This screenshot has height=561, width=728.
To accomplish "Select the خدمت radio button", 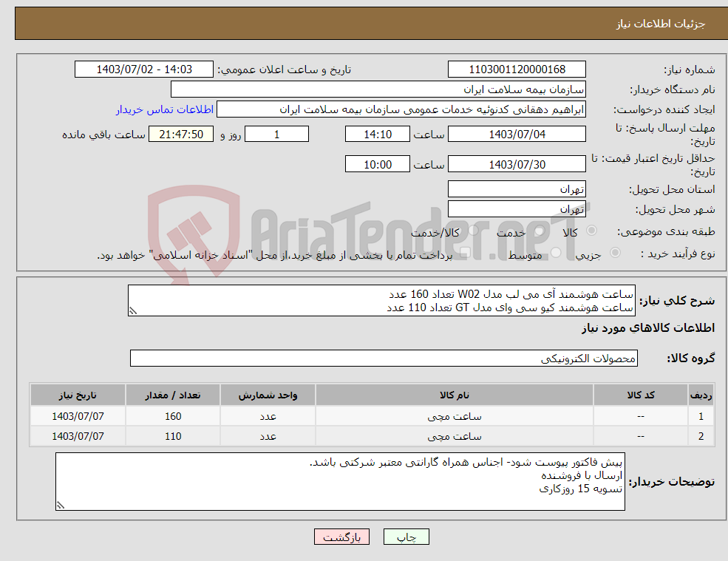I will (539, 231).
